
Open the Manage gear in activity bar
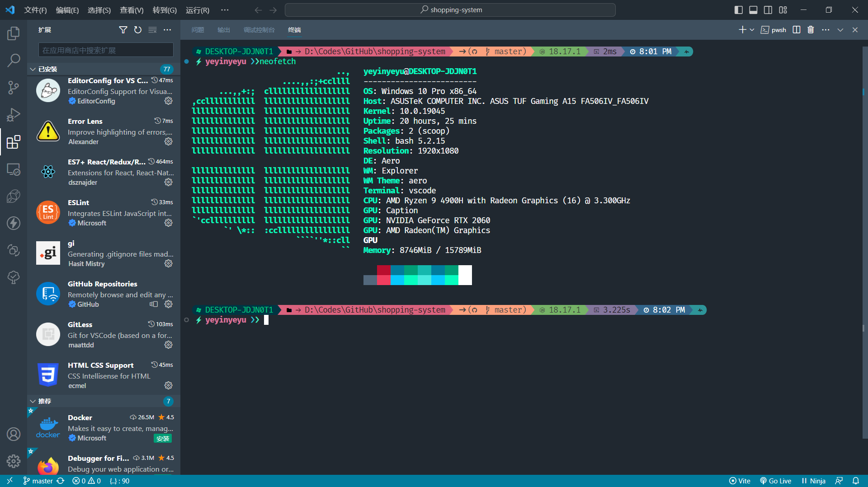pyautogui.click(x=14, y=461)
